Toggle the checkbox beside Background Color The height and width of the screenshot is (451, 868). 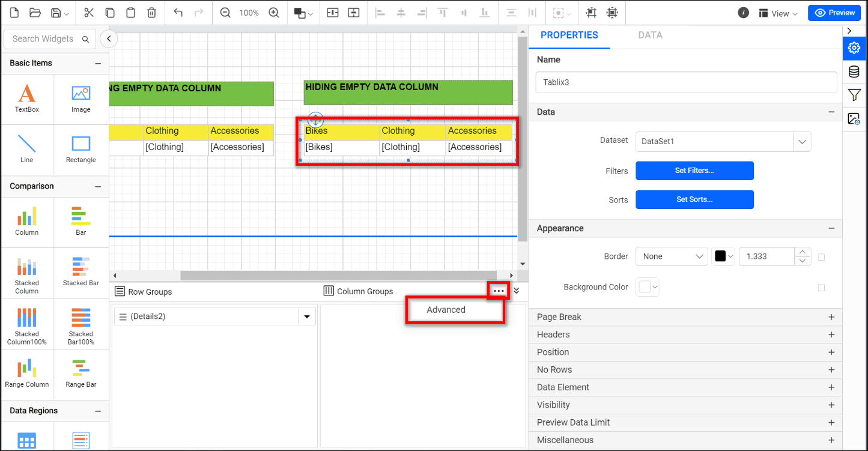click(x=821, y=288)
